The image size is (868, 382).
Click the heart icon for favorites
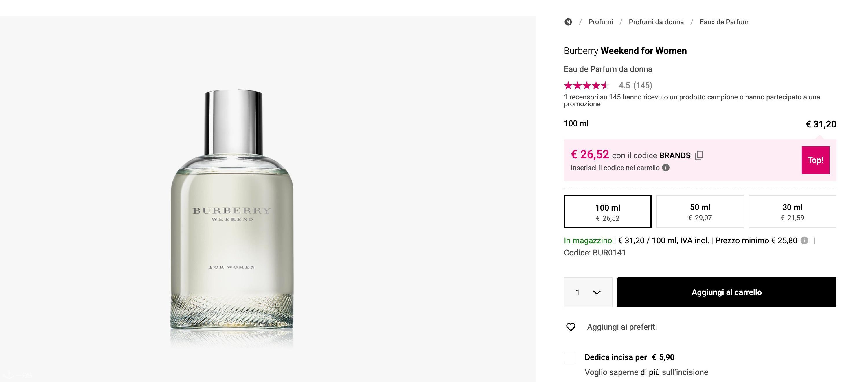pos(571,327)
